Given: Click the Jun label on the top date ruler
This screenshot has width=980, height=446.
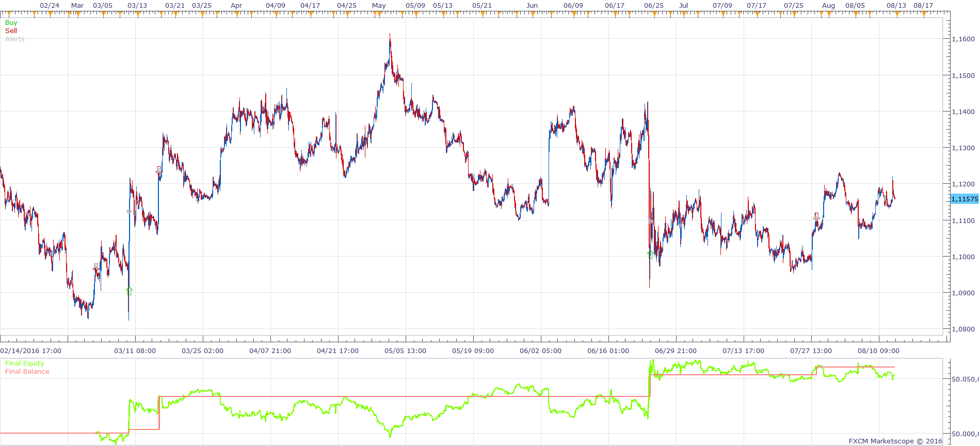Looking at the screenshot, I should 532,6.
